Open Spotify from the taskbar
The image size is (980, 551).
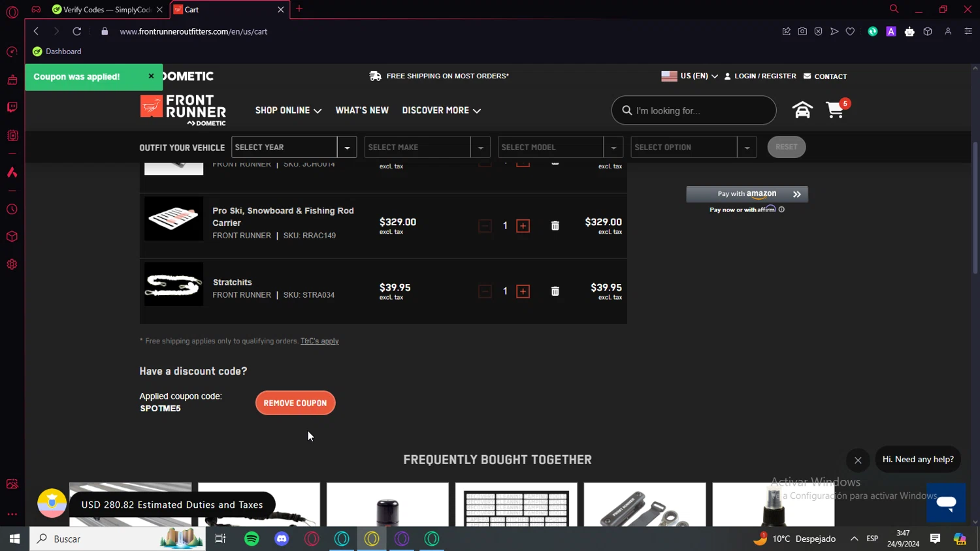tap(252, 539)
